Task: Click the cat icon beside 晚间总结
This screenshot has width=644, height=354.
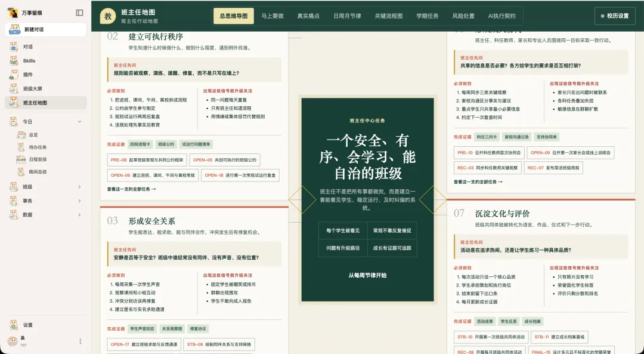Action: [21, 171]
